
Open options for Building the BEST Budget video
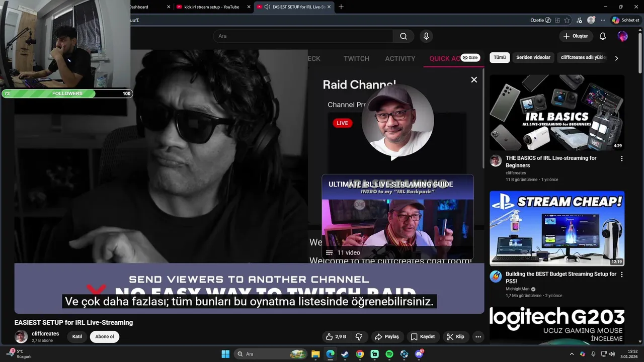(x=622, y=275)
